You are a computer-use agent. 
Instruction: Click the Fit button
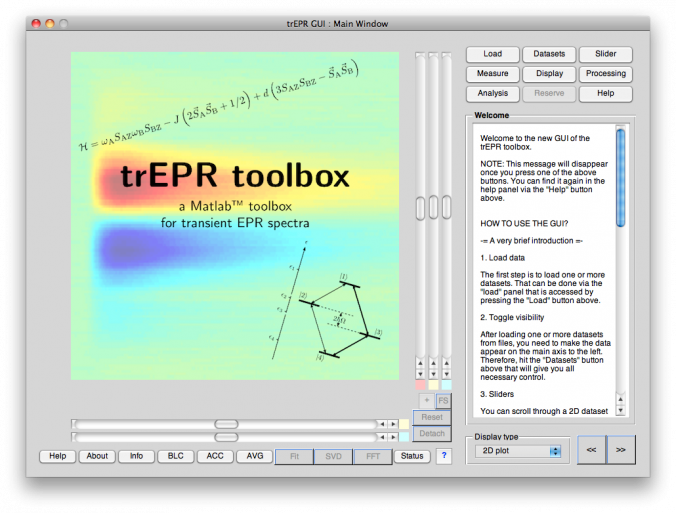294,456
